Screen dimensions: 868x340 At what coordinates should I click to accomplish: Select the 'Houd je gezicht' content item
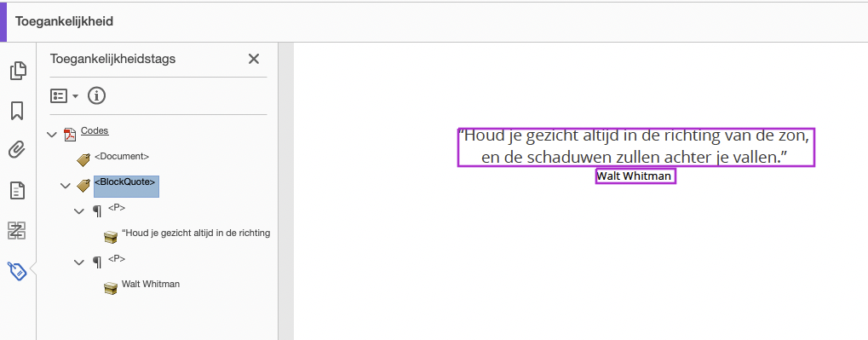[x=196, y=233]
